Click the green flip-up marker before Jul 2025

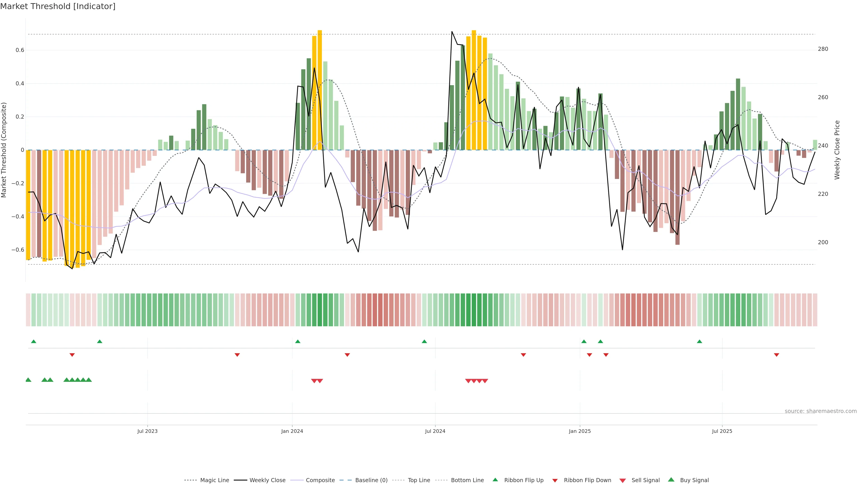pyautogui.click(x=699, y=342)
